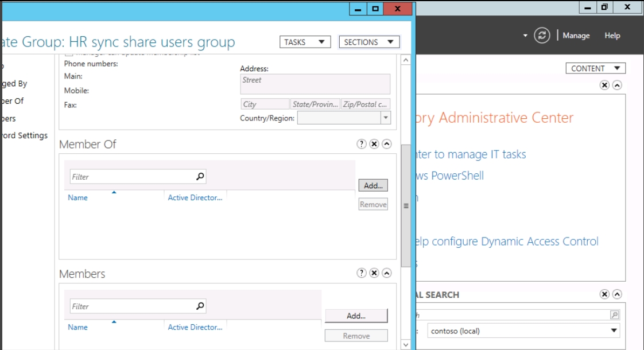Viewport: 644px width, 350px height.
Task: Open the Help menu
Action: tap(612, 36)
